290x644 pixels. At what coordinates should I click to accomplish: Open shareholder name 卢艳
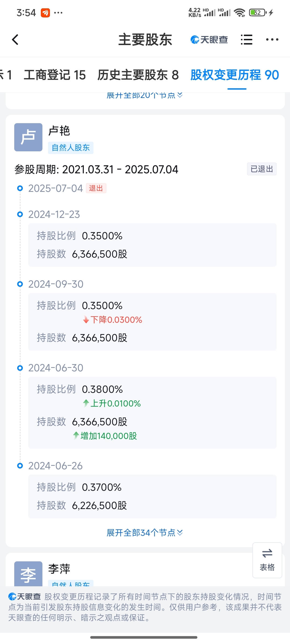coord(59,131)
